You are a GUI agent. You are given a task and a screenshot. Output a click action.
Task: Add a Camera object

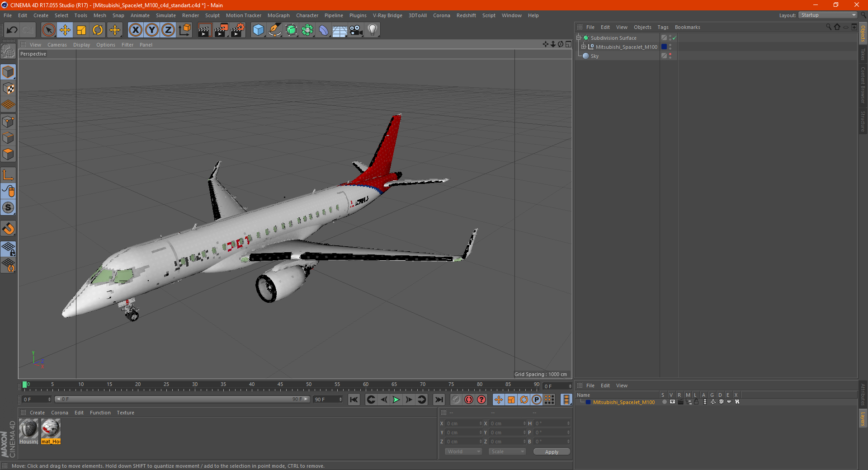356,30
